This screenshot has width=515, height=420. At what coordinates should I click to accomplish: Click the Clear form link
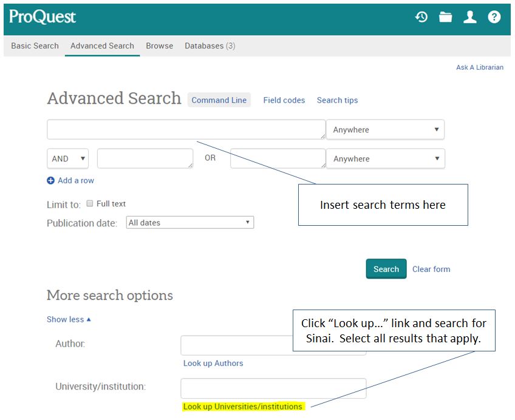click(431, 269)
